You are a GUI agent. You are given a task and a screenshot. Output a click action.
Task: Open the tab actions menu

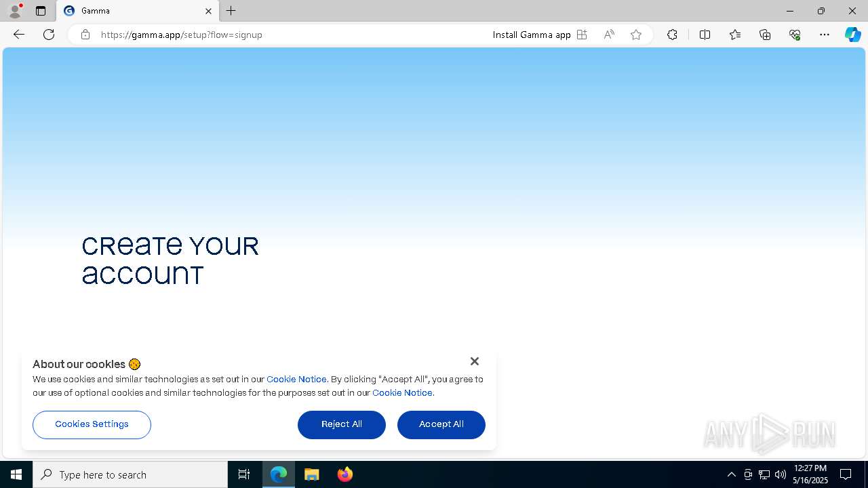pyautogui.click(x=41, y=11)
